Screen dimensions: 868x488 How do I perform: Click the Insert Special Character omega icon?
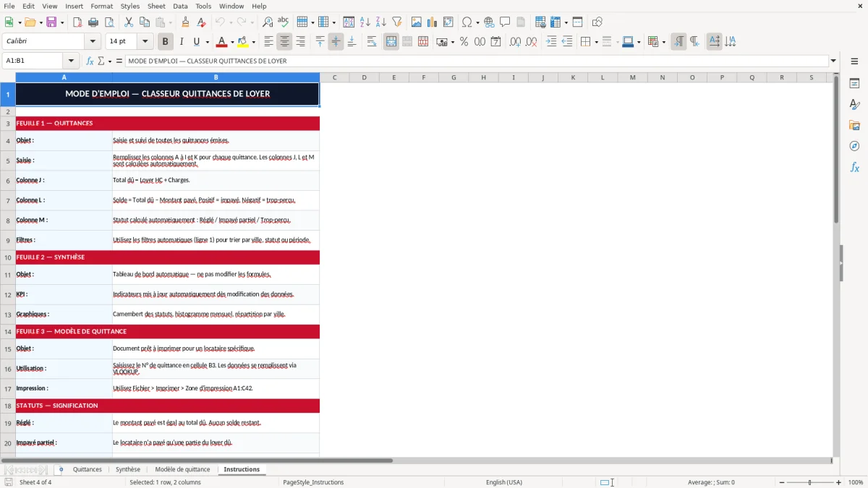(x=467, y=22)
